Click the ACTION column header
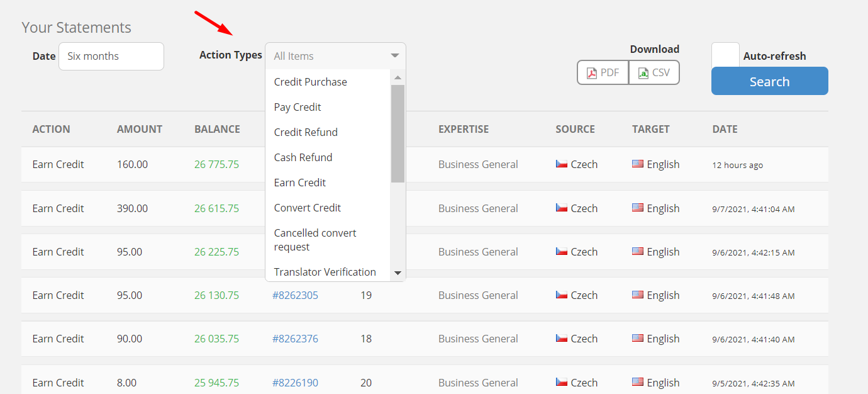Image resolution: width=868 pixels, height=394 pixels. click(x=52, y=129)
